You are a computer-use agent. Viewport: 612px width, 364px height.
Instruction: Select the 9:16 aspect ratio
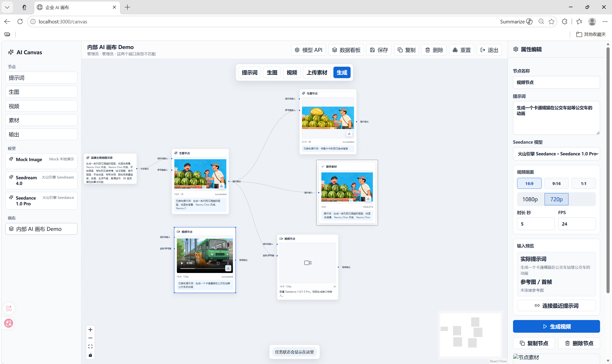point(556,184)
